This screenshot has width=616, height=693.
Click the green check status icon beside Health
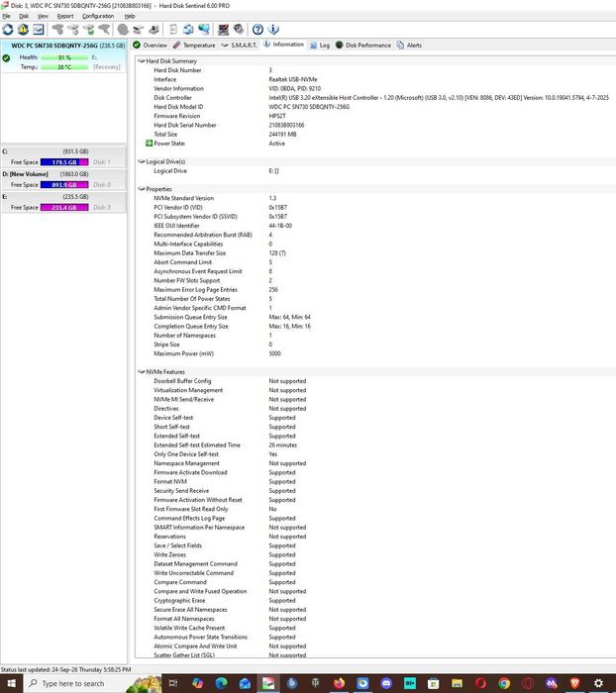tap(6, 57)
